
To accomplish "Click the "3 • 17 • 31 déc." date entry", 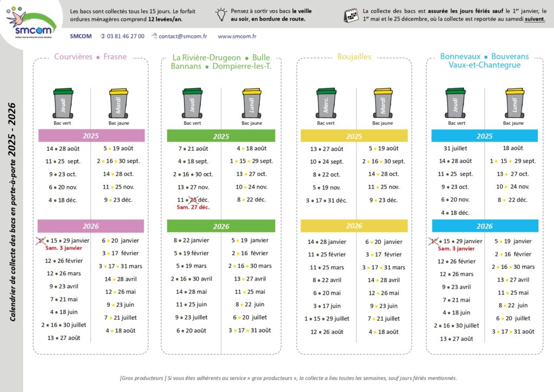I will [x=326, y=201].
